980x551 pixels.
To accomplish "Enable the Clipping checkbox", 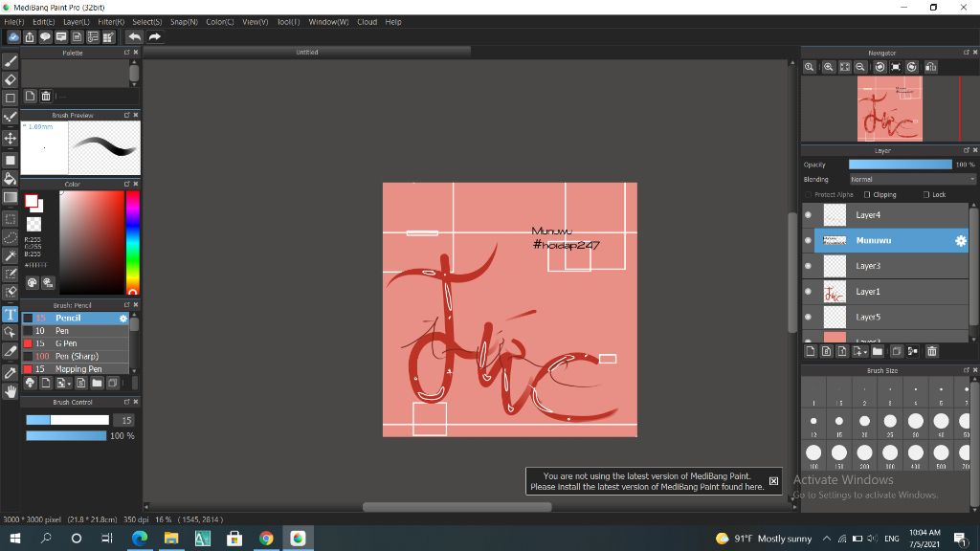I will click(x=867, y=195).
